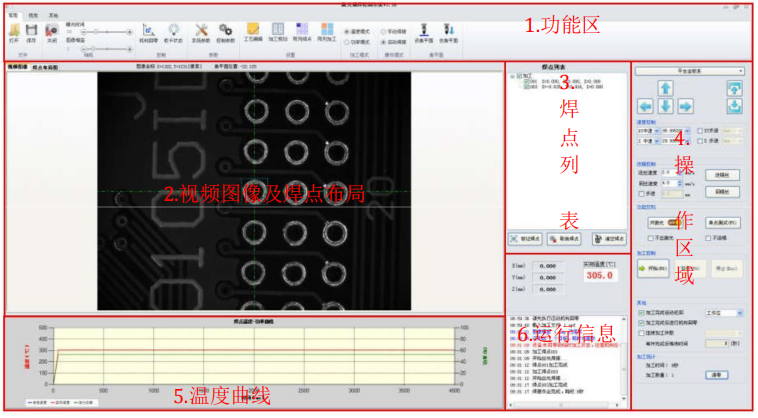The height and width of the screenshot is (418, 758).
Task: Click the 打开 (Open) file icon
Action: [14, 31]
